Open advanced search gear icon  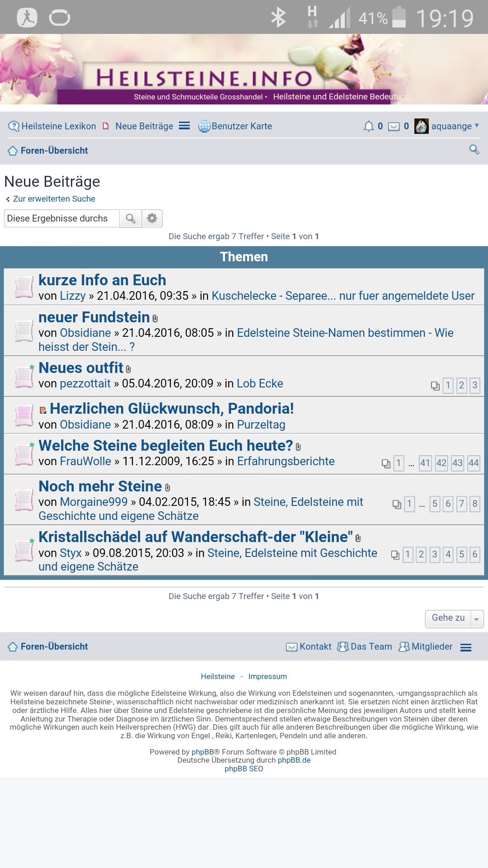[x=152, y=218]
